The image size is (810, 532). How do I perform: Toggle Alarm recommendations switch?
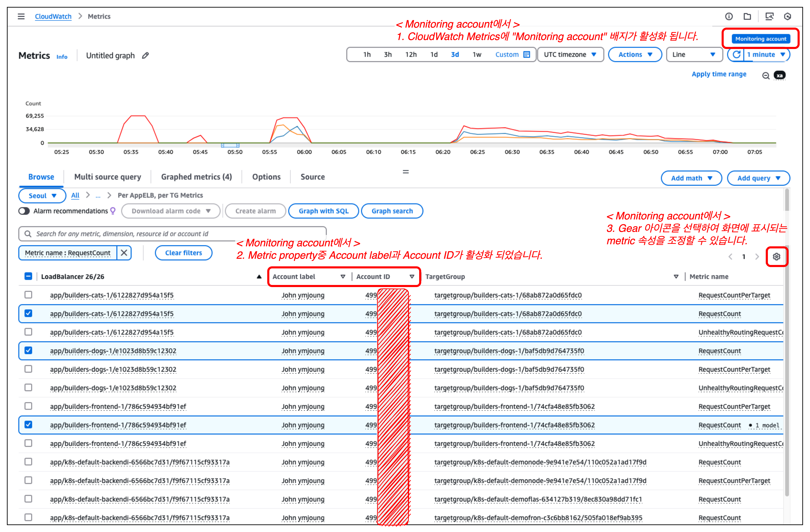[24, 211]
